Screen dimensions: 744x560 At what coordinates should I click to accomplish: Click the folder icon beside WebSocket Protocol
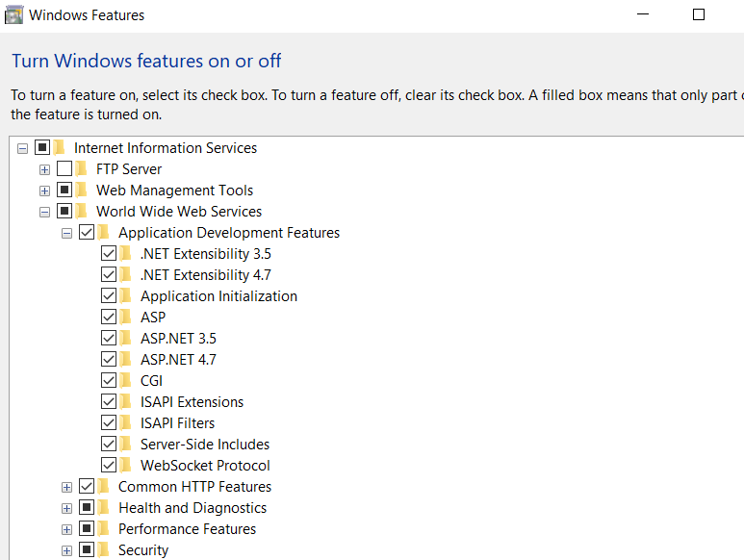pos(125,466)
